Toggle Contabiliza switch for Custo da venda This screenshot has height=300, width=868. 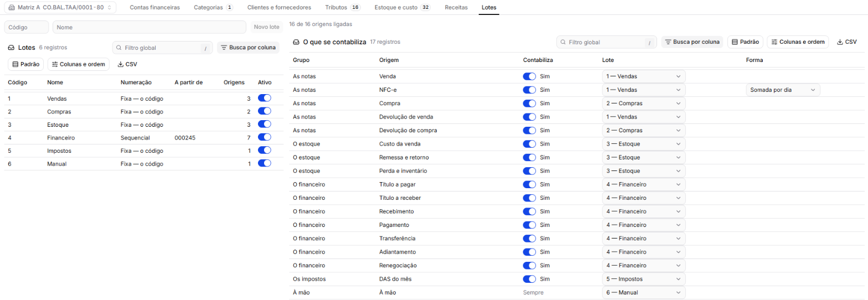tap(529, 144)
